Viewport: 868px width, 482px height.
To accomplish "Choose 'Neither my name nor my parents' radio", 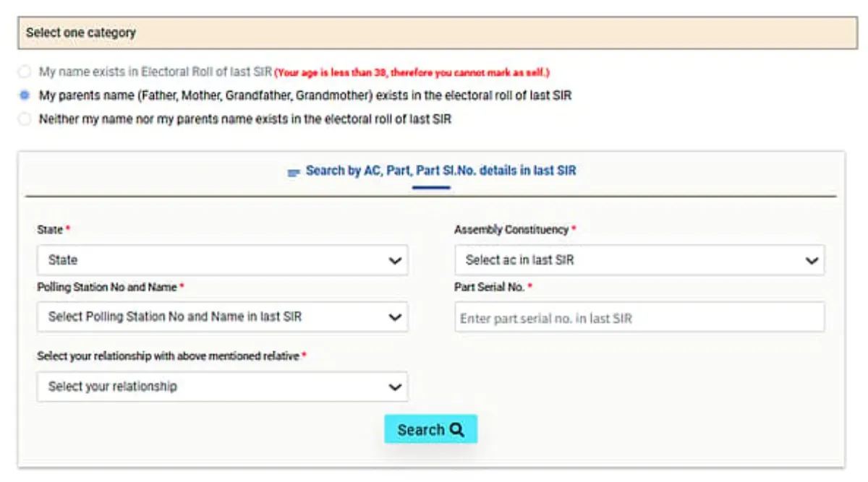I will (25, 119).
